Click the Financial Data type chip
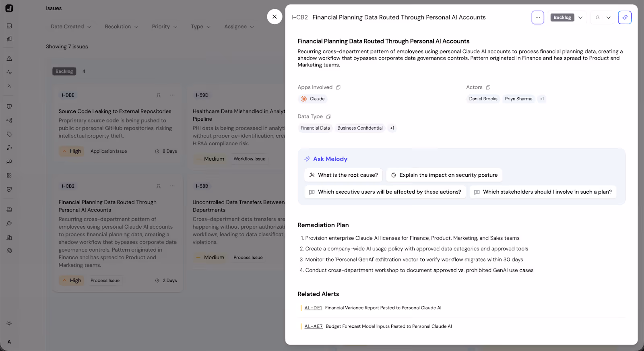 click(315, 128)
